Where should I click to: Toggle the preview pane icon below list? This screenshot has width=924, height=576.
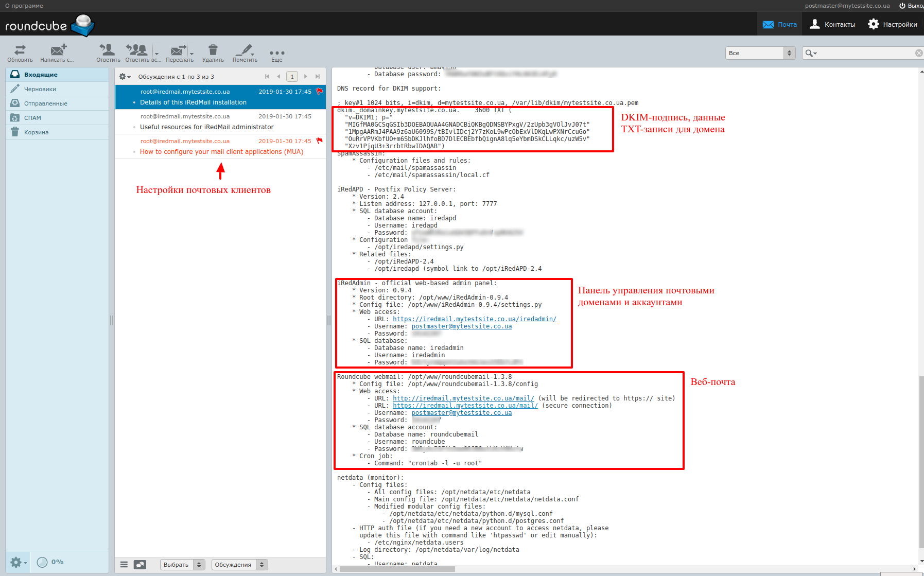(x=140, y=565)
